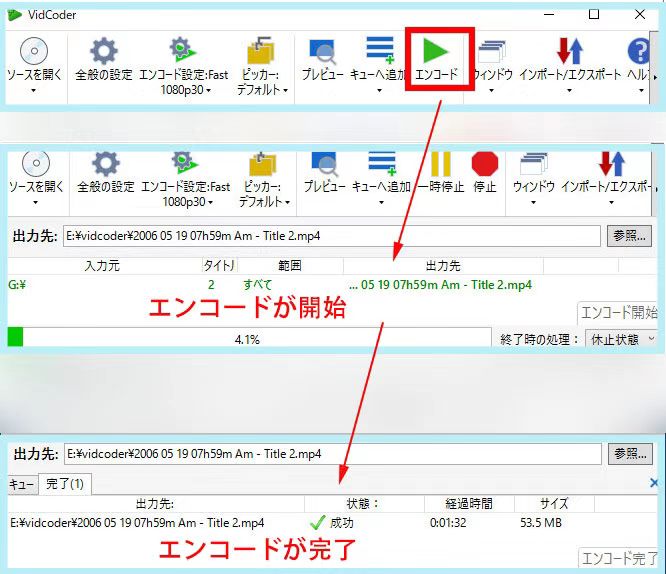The width and height of the screenshot is (666, 574).
Task: Expand ウィンドウ dropdown arrow in top toolbar
Action: [x=491, y=90]
